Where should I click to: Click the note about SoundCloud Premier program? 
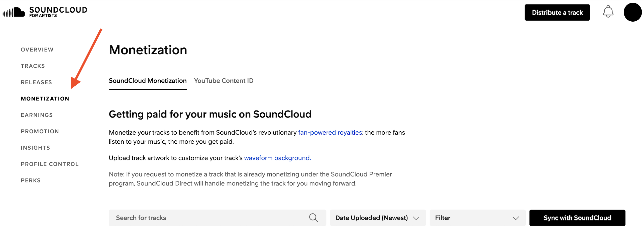tap(250, 179)
